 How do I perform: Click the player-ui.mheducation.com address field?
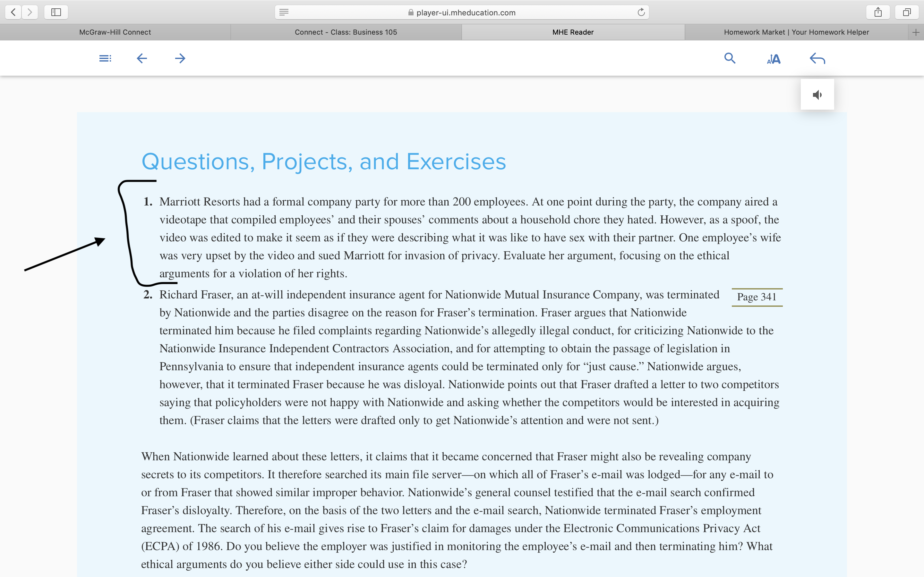pos(462,12)
